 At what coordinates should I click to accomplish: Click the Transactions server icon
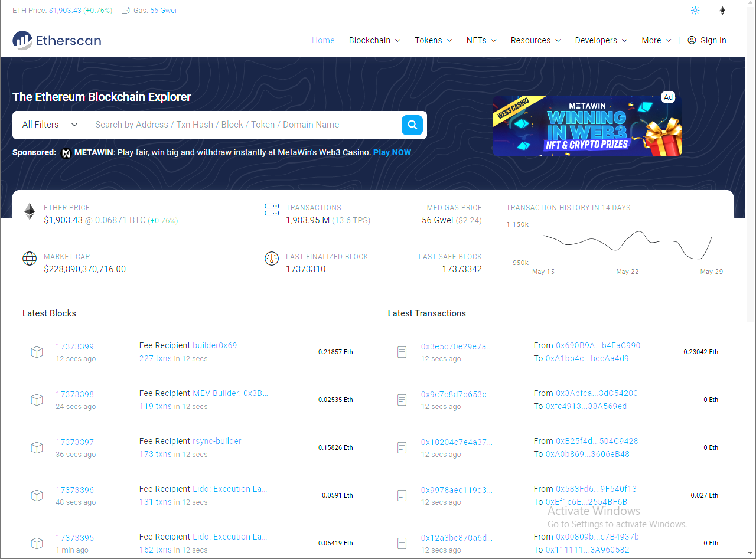click(272, 210)
